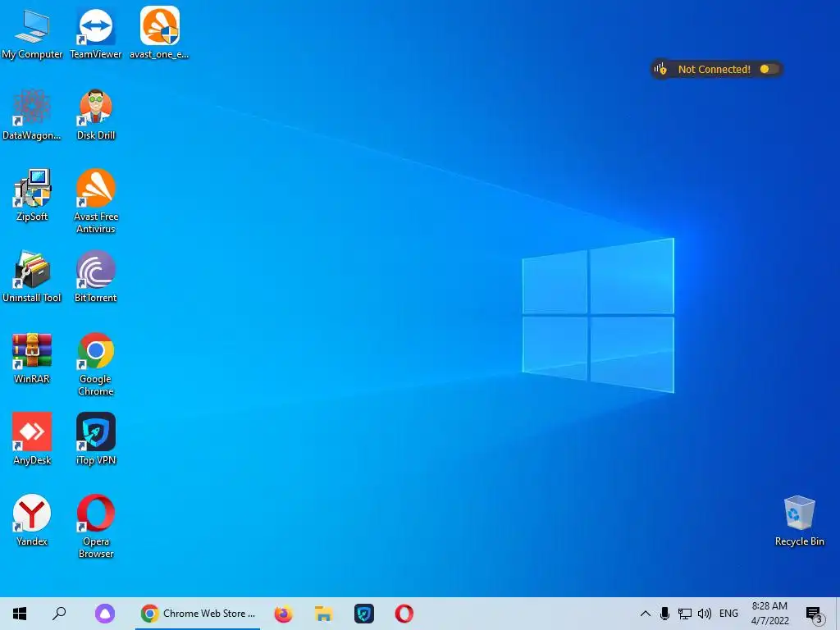Open iTop VPN from the taskbar

tap(364, 614)
